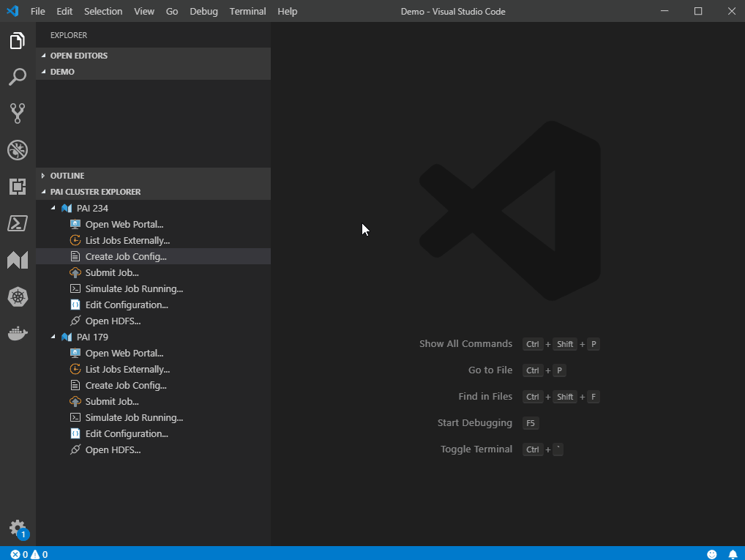This screenshot has height=560, width=745.
Task: Click Submit Job cloud icon under PAI 179
Action: pos(75,402)
